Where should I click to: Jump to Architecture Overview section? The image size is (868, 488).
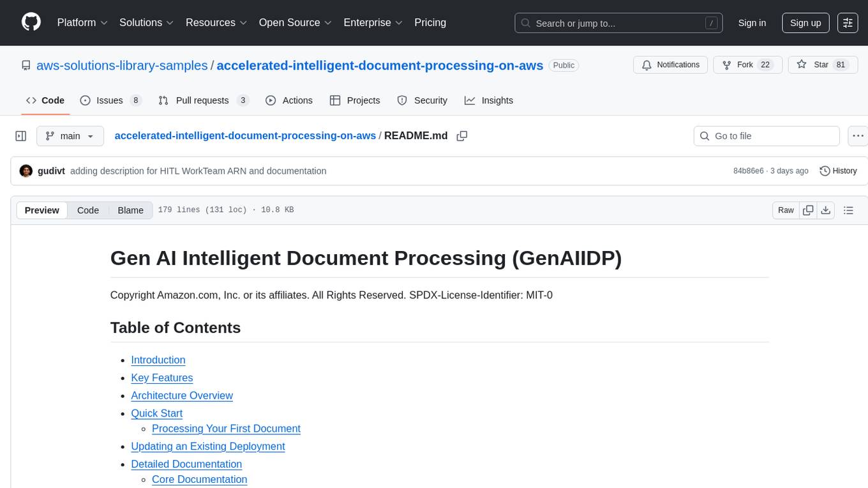tap(182, 395)
